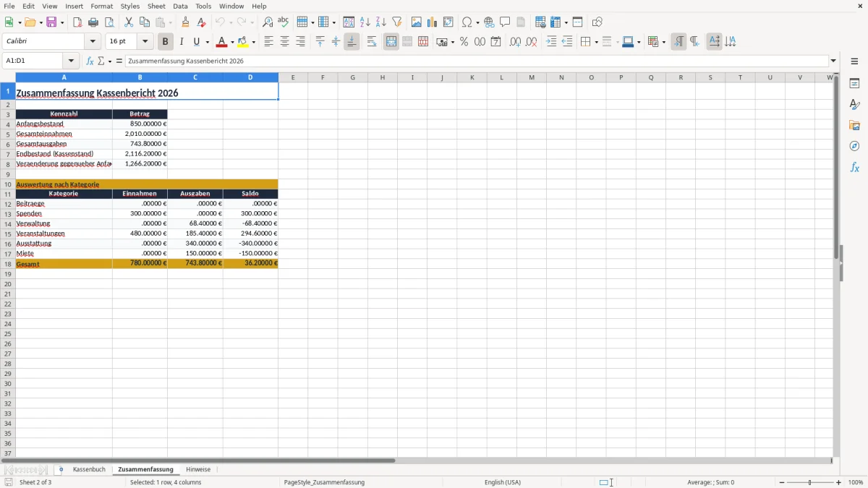Open the sidebar Navigator panel
Screen dimensions: 868x488
coord(854,146)
